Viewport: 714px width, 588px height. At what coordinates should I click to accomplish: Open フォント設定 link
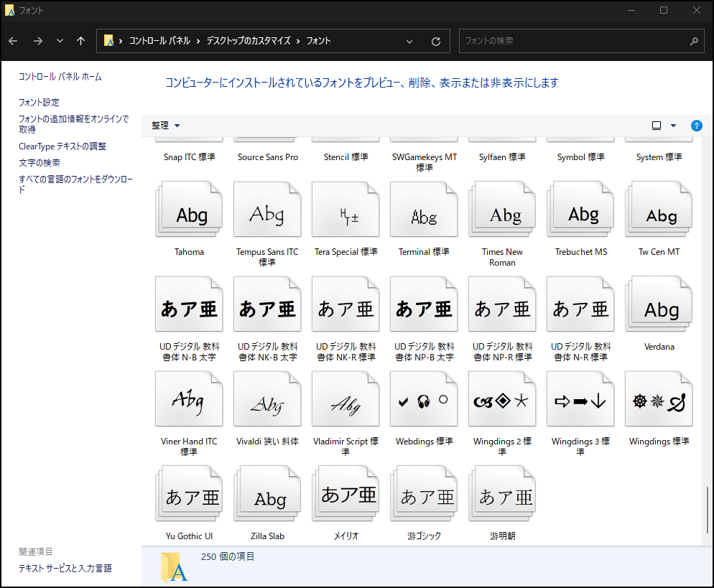coord(39,103)
